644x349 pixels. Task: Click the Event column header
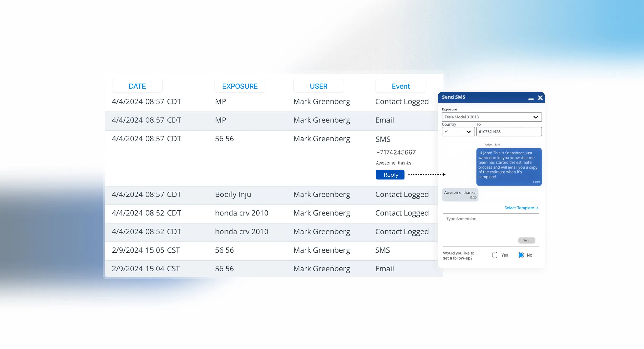tap(400, 86)
